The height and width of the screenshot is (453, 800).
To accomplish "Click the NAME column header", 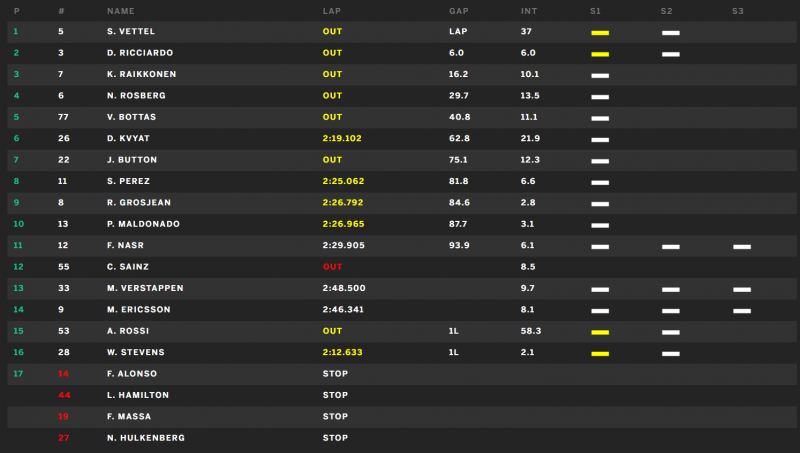I will click(120, 11).
